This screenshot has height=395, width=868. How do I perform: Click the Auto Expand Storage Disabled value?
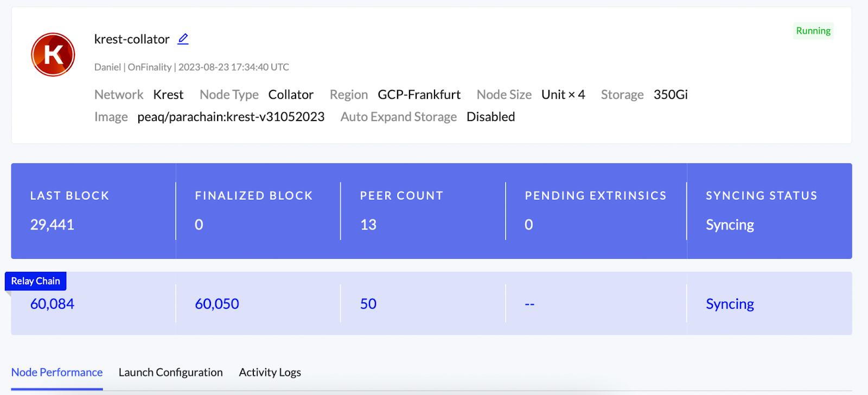coord(490,117)
